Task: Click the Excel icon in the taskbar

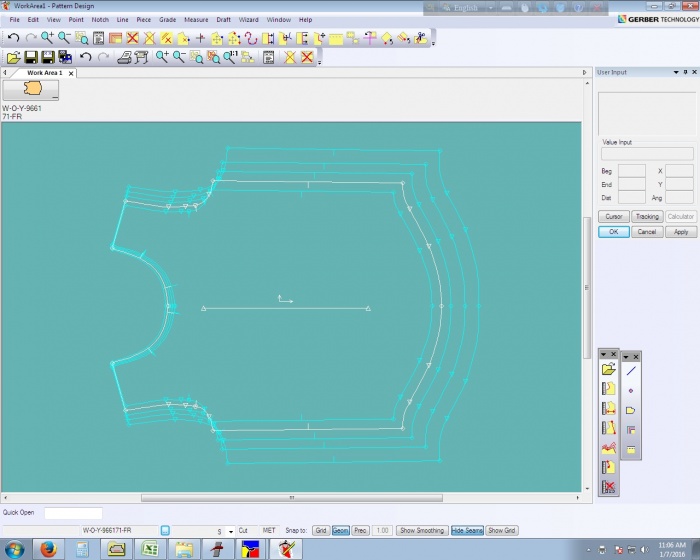Action: 149,549
